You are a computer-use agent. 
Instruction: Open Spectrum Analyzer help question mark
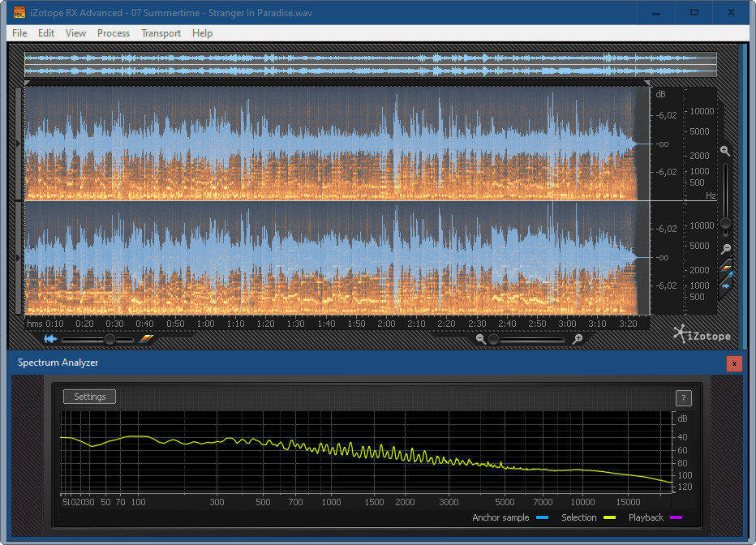[x=683, y=398]
